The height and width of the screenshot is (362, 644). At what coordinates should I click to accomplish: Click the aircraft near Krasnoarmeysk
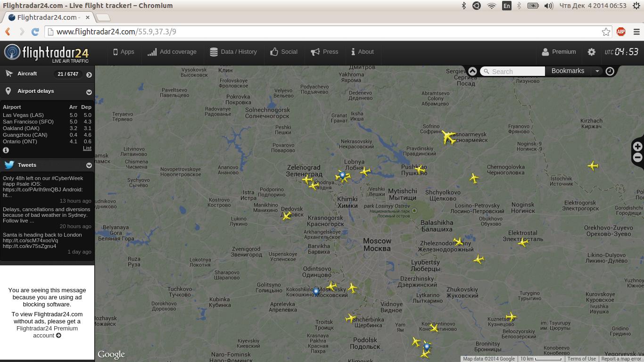click(449, 137)
